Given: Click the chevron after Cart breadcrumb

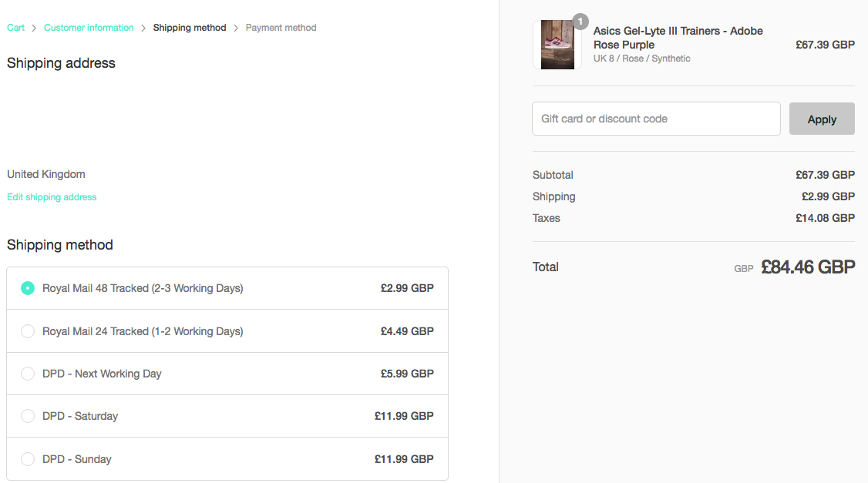Looking at the screenshot, I should [x=34, y=28].
